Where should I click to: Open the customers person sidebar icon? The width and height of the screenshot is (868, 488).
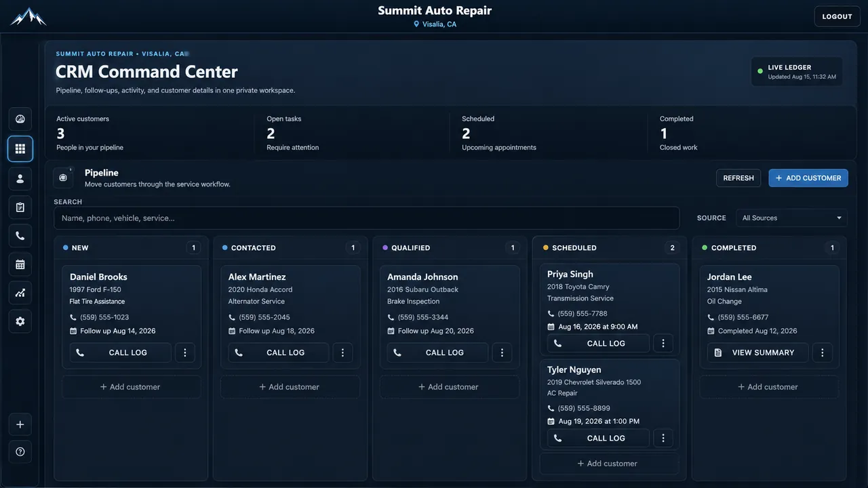click(x=20, y=178)
